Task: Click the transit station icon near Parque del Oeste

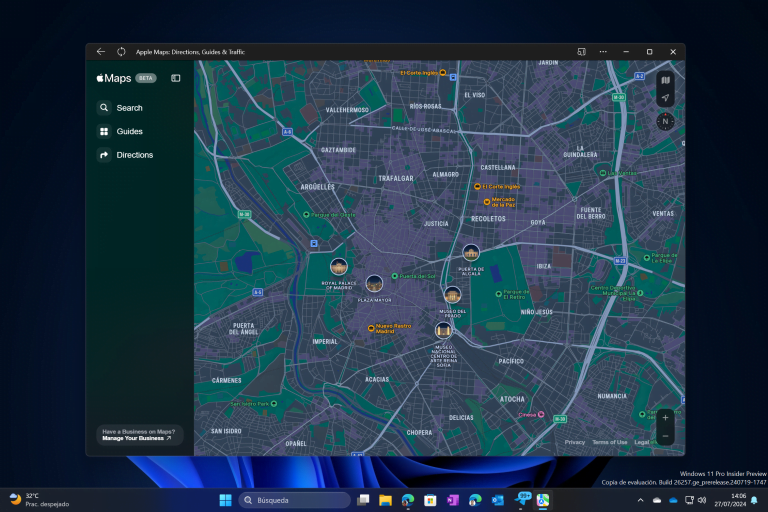Action: [314, 244]
